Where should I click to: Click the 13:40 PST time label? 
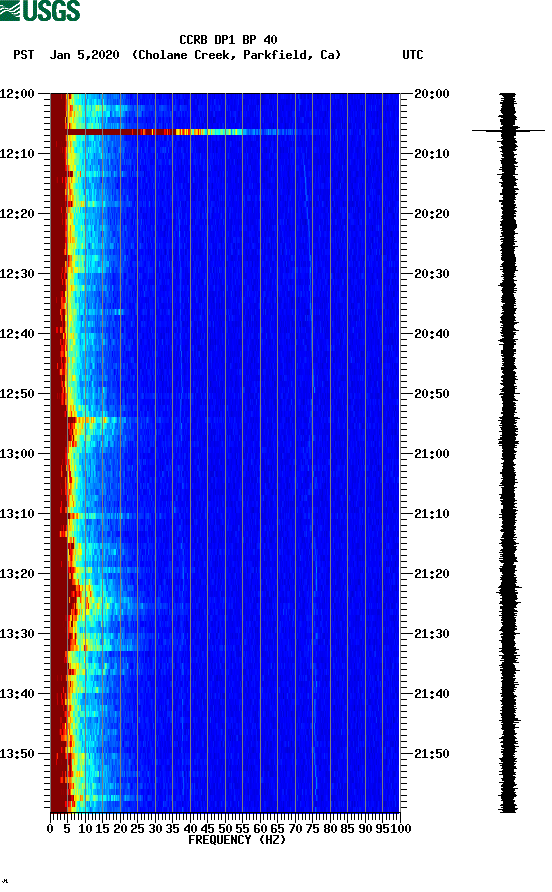17,694
